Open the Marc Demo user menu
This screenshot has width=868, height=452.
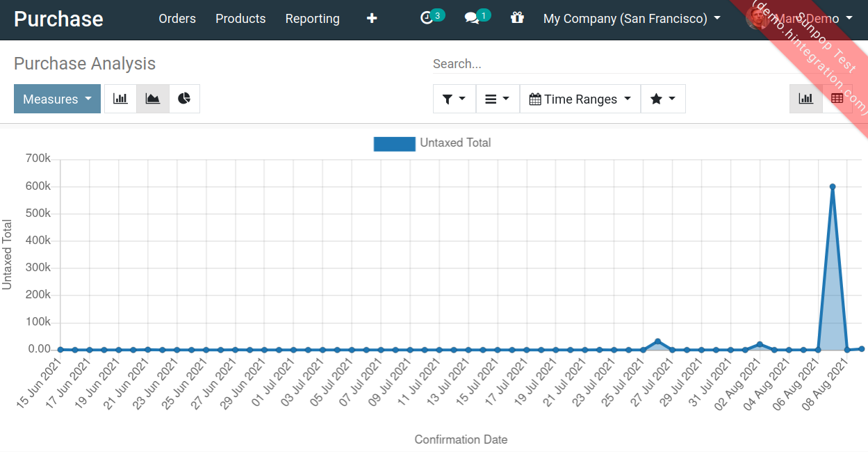(799, 19)
